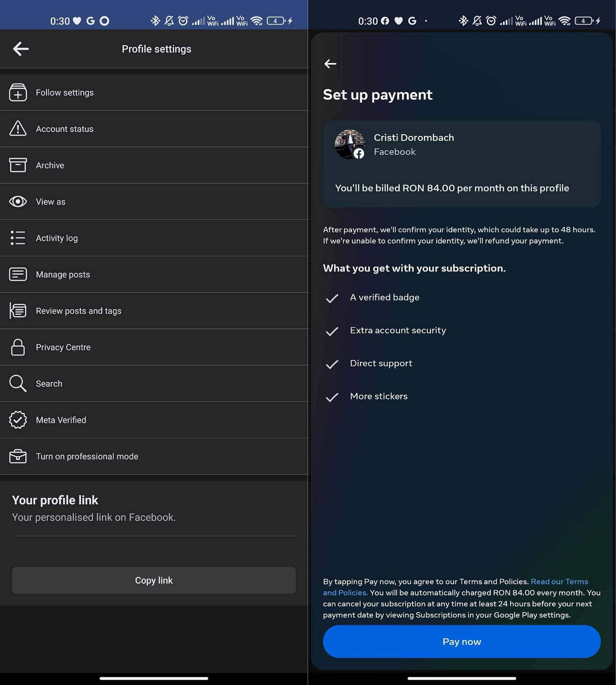The width and height of the screenshot is (616, 685).
Task: Tap Facebook notification icon in right status bar
Action: click(385, 21)
